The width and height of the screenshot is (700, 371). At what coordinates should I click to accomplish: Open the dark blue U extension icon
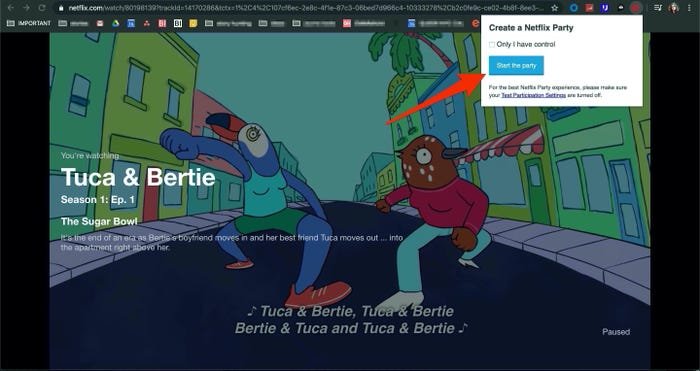[x=604, y=8]
